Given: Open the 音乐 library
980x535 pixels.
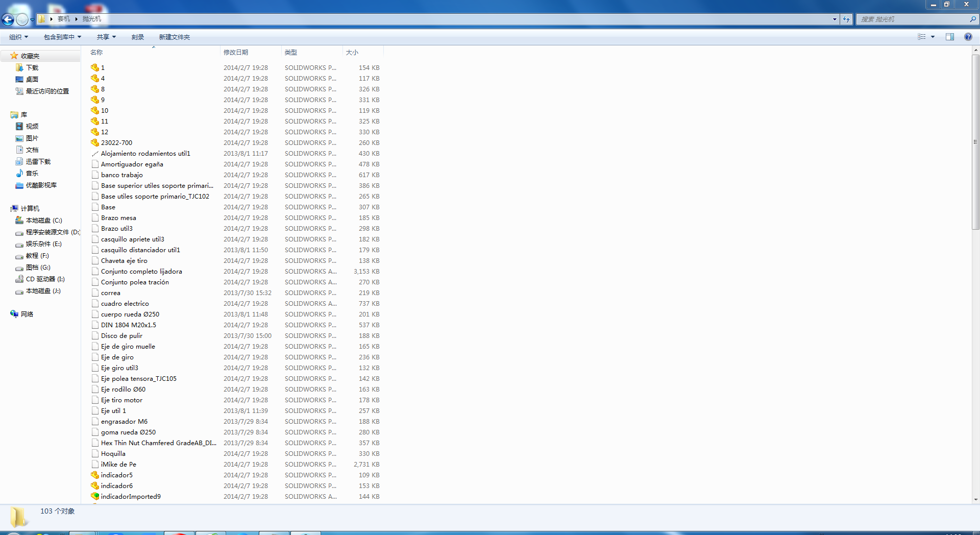Looking at the screenshot, I should coord(32,173).
